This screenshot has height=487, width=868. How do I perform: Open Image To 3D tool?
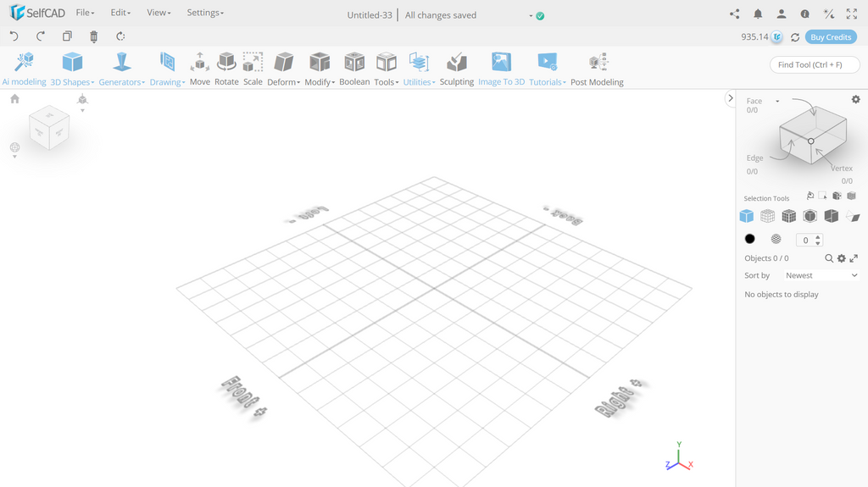click(502, 69)
